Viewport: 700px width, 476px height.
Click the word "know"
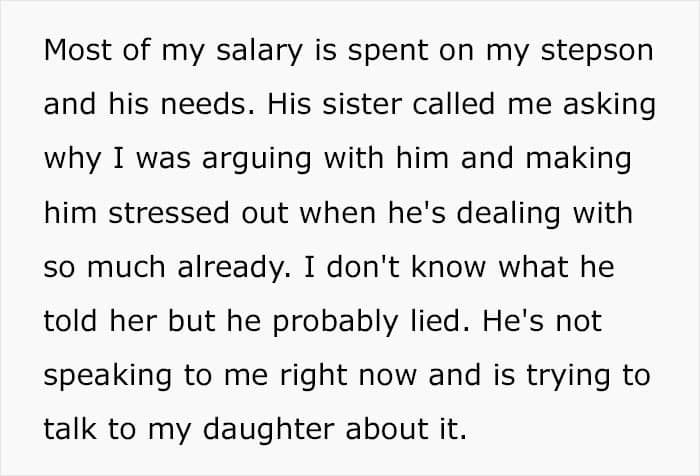coord(448,267)
